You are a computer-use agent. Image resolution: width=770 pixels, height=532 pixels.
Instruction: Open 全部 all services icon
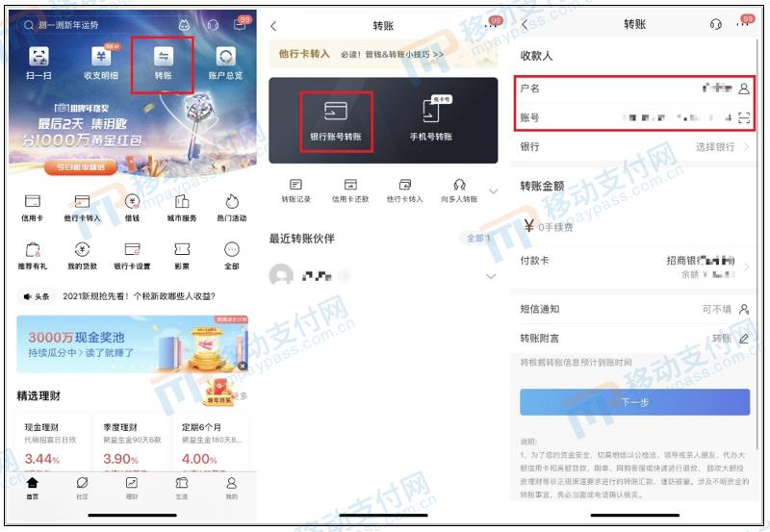click(x=232, y=249)
